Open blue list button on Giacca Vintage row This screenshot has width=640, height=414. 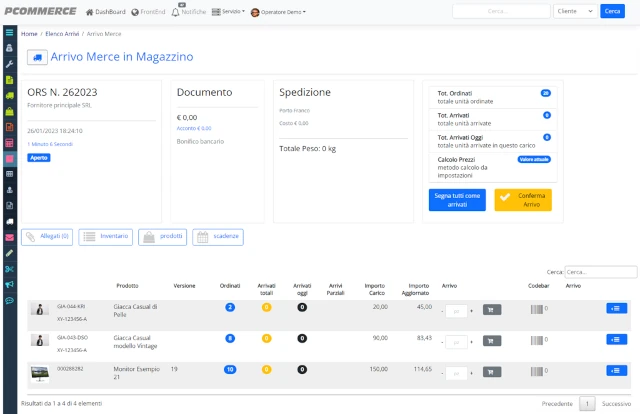pos(616,340)
